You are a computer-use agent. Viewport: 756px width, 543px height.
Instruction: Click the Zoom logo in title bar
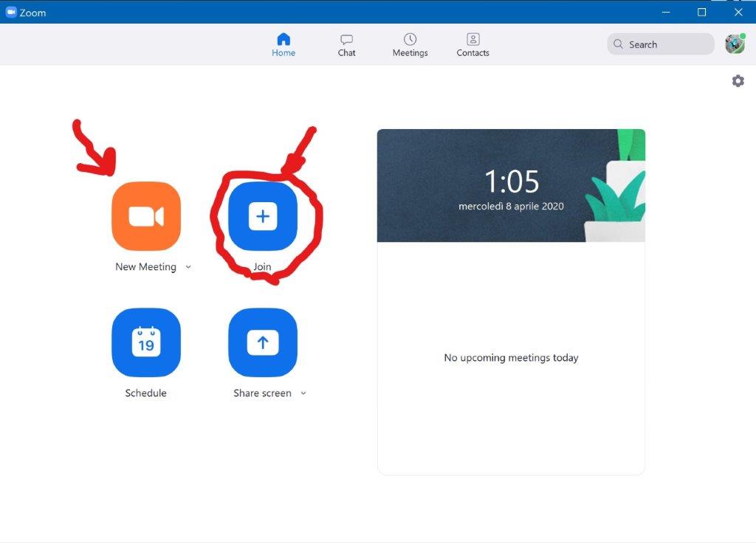click(x=11, y=12)
